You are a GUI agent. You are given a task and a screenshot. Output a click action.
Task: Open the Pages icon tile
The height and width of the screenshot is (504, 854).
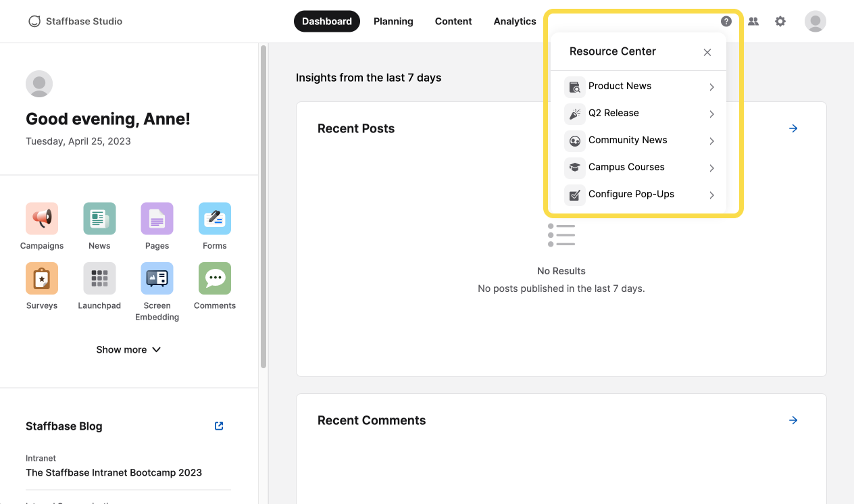click(157, 219)
